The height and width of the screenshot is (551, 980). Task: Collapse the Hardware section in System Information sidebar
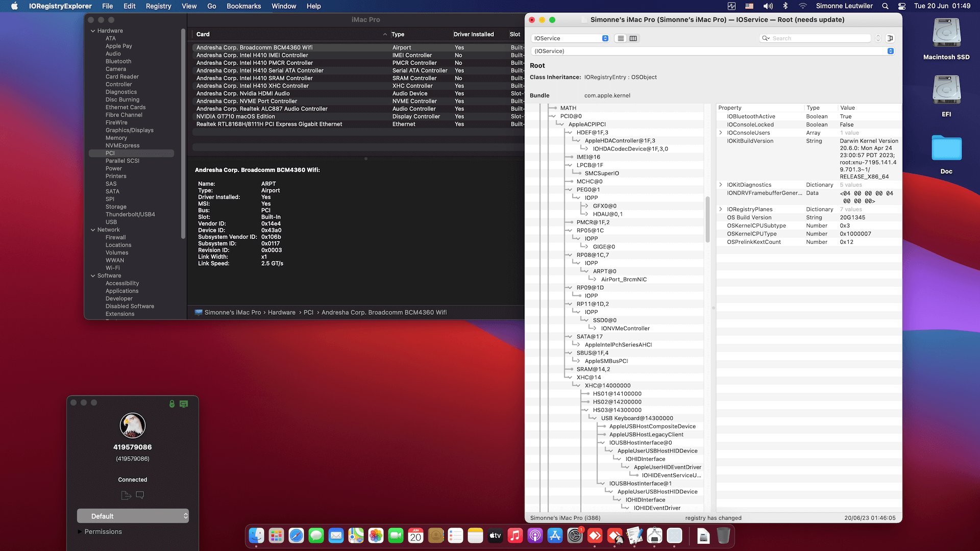[x=93, y=31]
